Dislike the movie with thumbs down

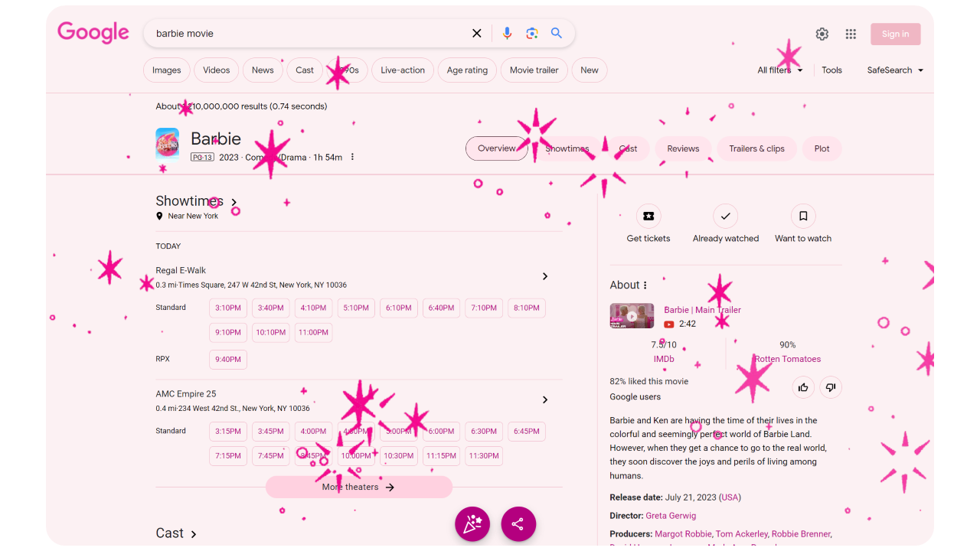tap(831, 387)
